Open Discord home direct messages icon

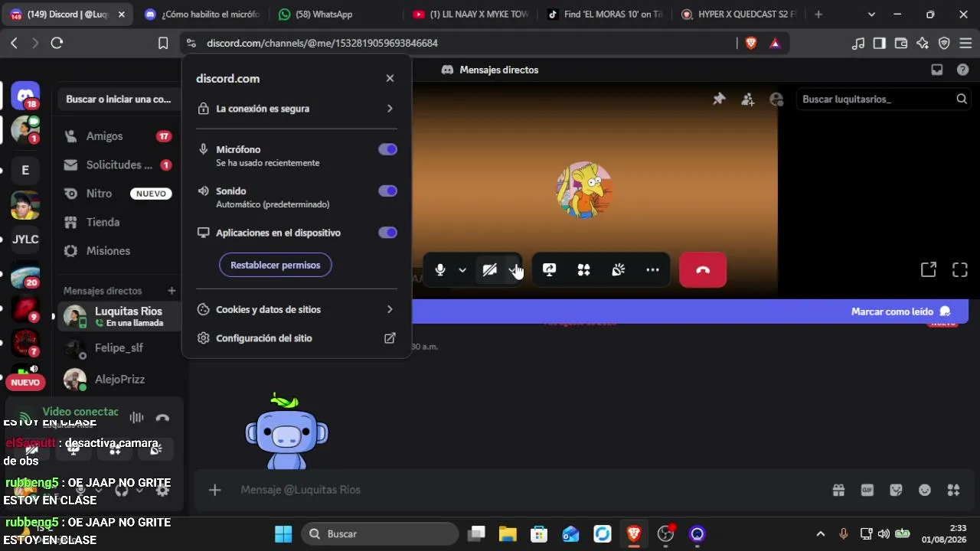click(x=25, y=96)
